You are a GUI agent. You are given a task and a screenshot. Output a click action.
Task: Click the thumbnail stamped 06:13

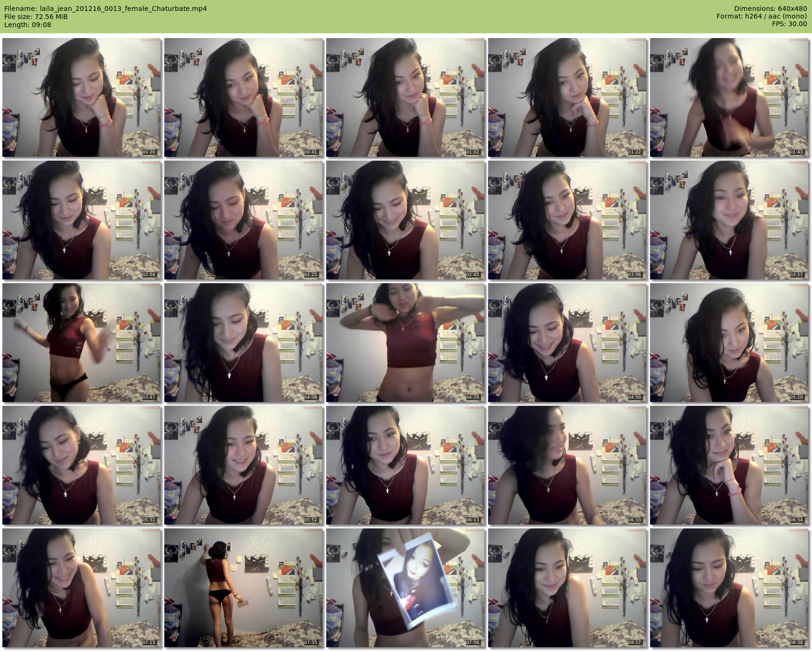pyautogui.click(x=406, y=465)
